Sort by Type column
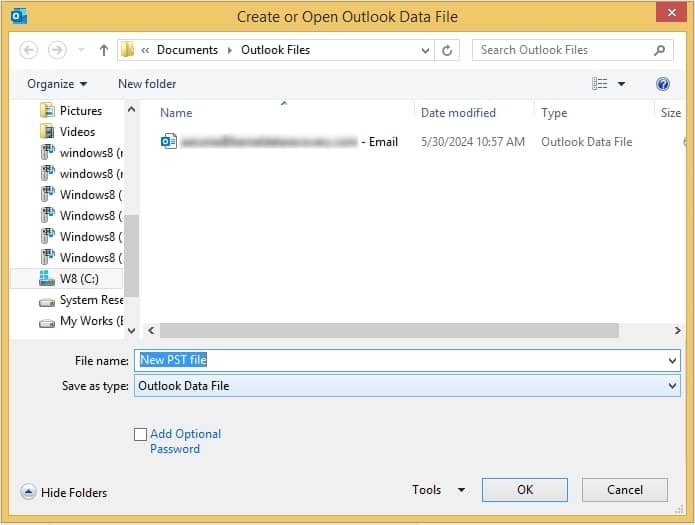 click(x=554, y=113)
